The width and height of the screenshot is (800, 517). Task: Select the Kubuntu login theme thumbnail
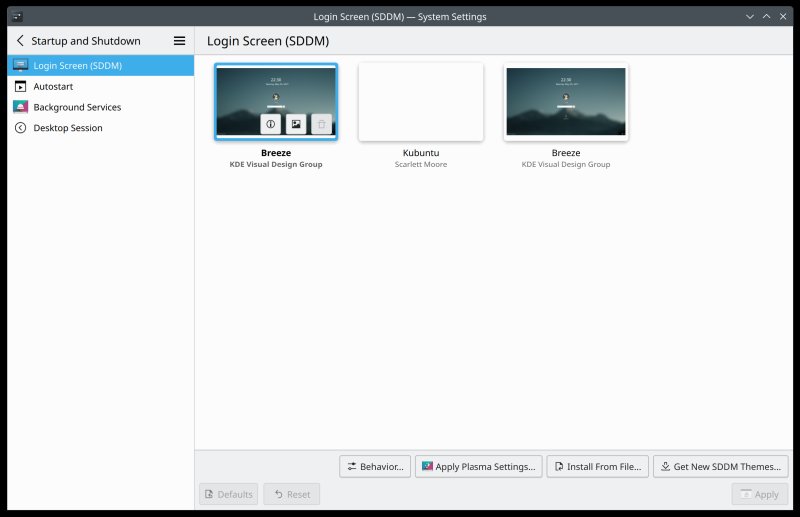pyautogui.click(x=421, y=102)
